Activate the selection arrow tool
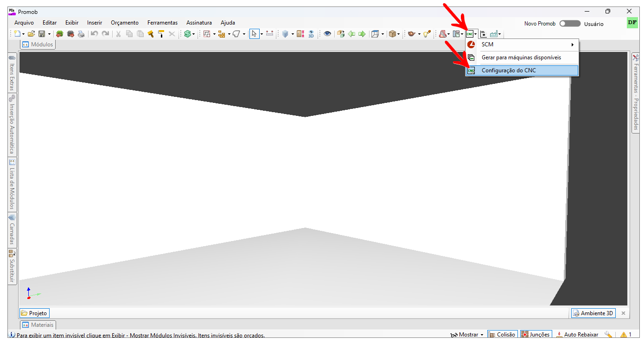The image size is (644, 343). click(254, 34)
